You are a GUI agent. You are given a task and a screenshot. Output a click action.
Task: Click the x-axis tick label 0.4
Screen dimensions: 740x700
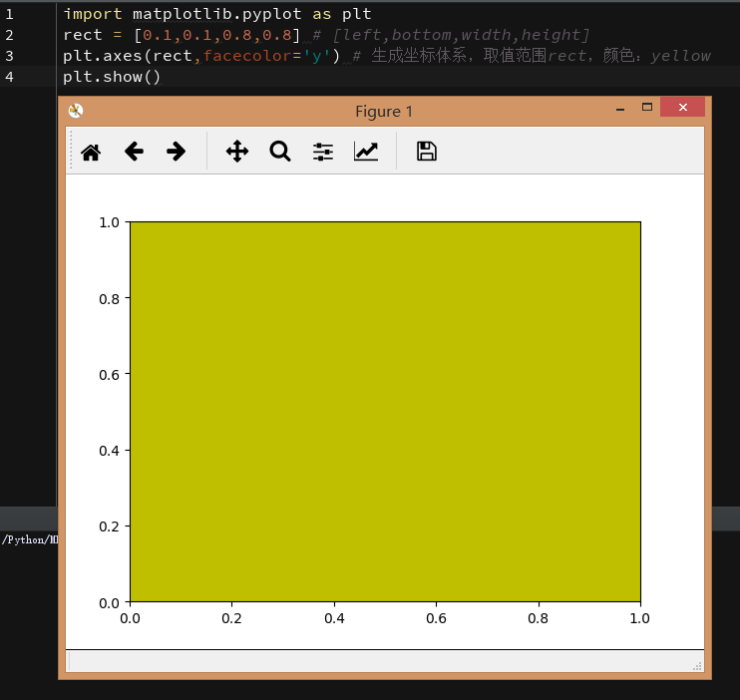(334, 618)
